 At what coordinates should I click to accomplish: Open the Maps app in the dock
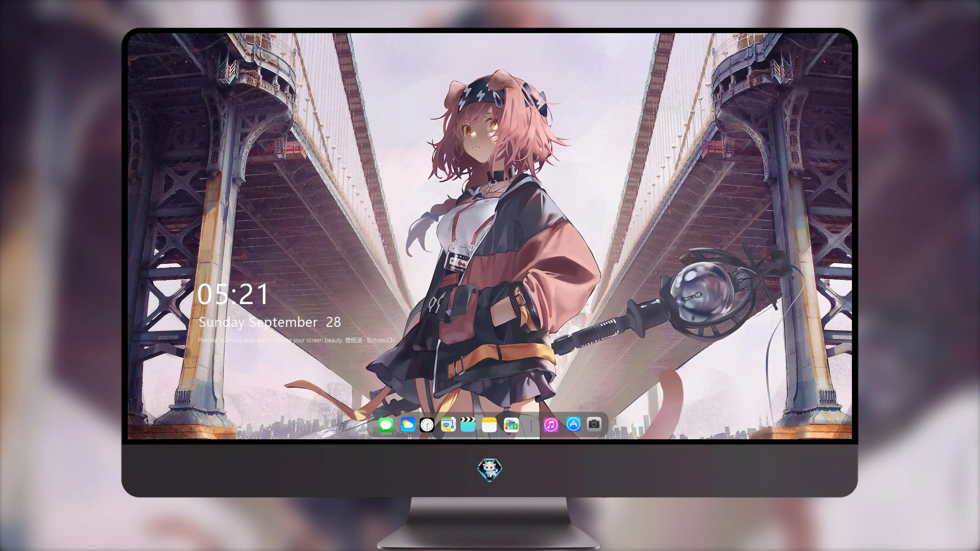click(x=448, y=424)
